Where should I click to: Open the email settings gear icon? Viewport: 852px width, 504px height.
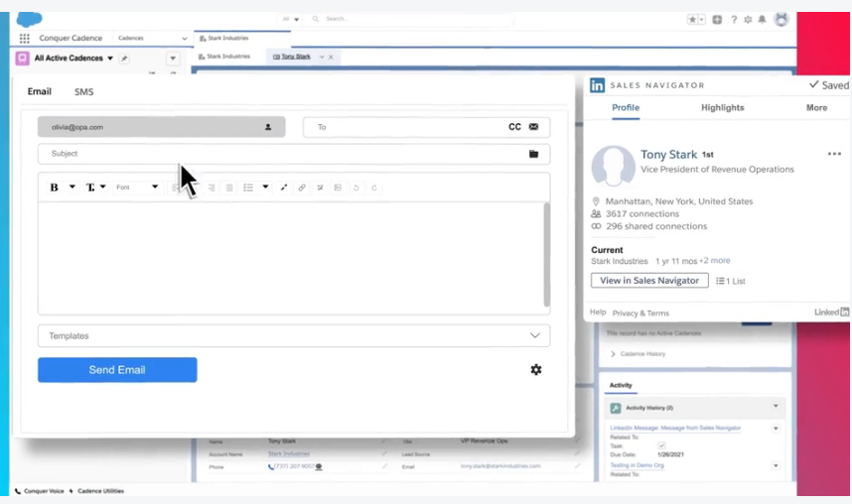pyautogui.click(x=536, y=370)
